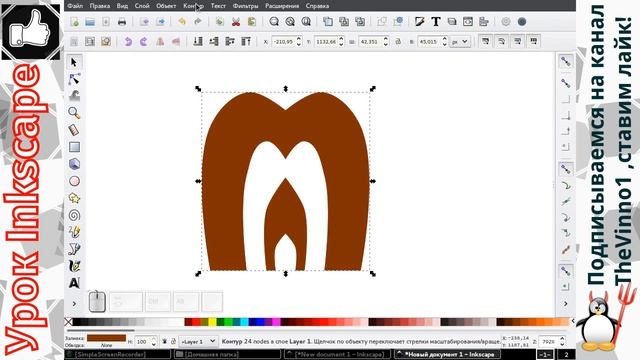Screen dimensions: 640x360
Task: Select the 3D box tool
Action: 74,164
